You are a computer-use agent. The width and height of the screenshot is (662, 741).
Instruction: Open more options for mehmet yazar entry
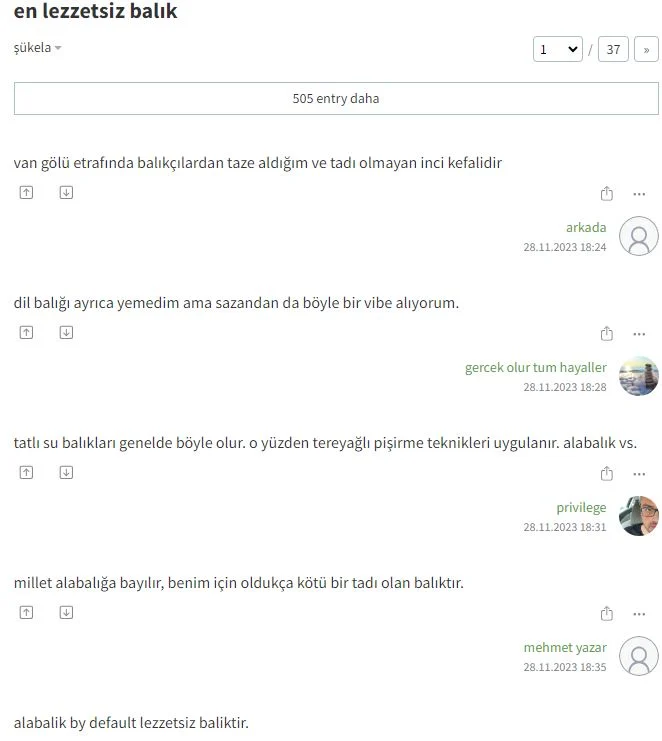[639, 613]
